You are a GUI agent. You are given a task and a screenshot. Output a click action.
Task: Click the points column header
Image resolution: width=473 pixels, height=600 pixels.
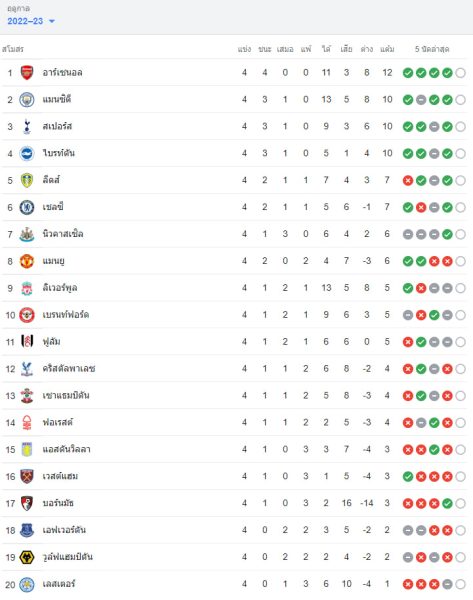click(x=387, y=49)
